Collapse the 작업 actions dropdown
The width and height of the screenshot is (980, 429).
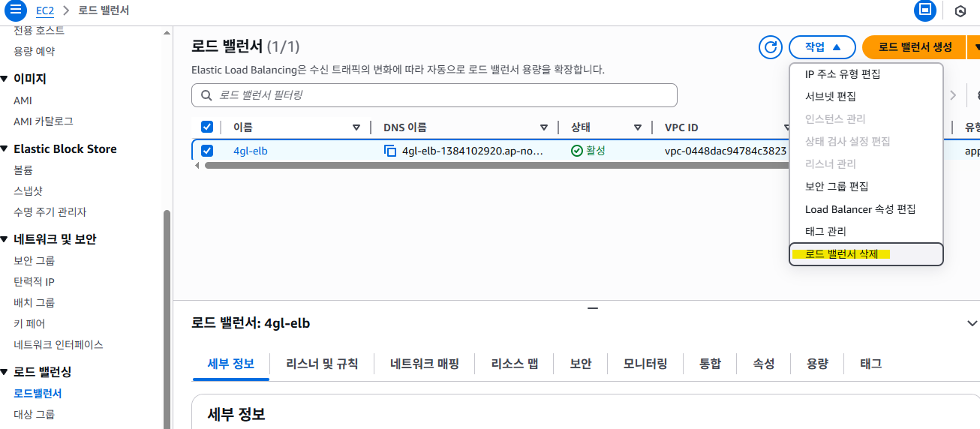coord(822,47)
